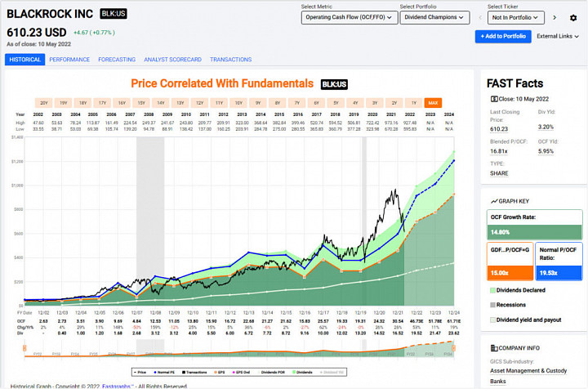588x389 pixels.
Task: Select the 10Y time range
Action: click(238, 103)
